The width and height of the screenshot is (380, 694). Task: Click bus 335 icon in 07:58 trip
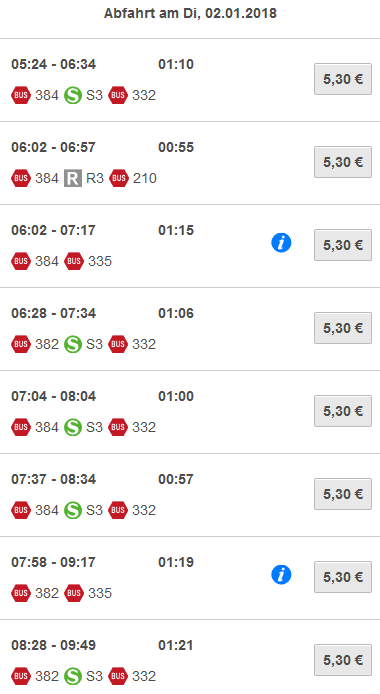[74, 593]
